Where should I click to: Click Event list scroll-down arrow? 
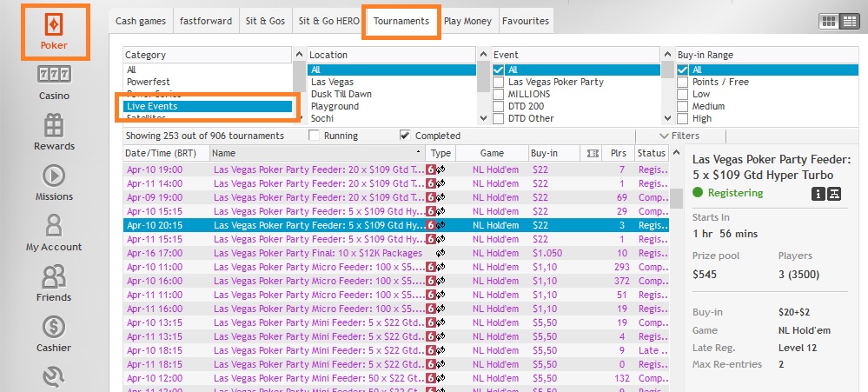point(667,118)
